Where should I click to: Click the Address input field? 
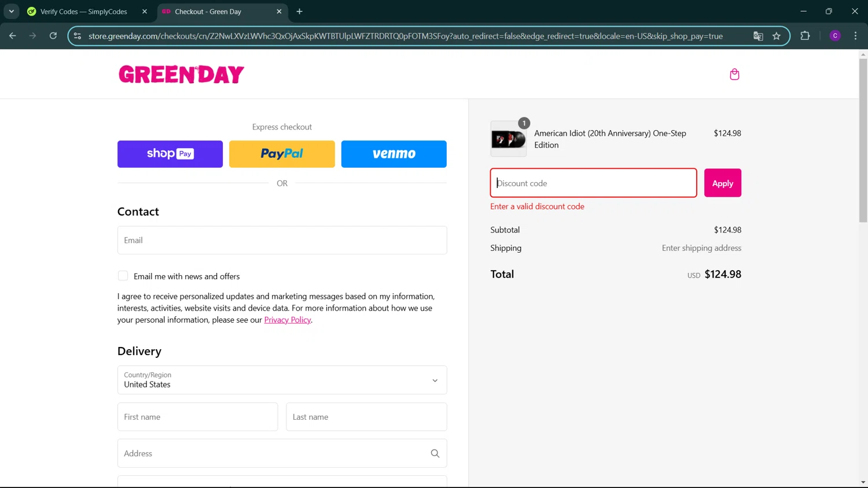coord(282,453)
